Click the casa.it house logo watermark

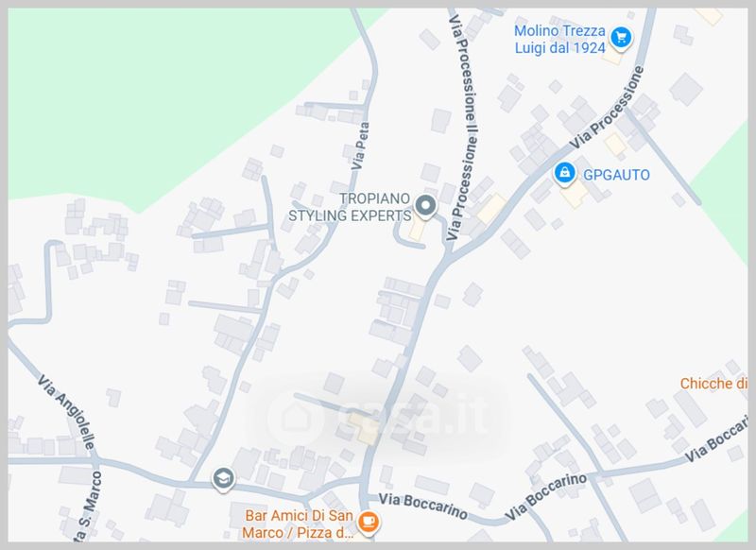coord(295,417)
